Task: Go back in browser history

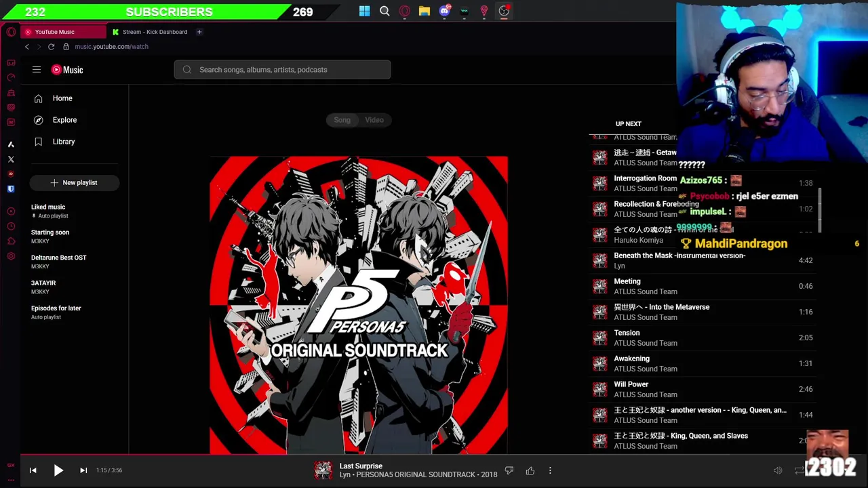Action: [27, 47]
